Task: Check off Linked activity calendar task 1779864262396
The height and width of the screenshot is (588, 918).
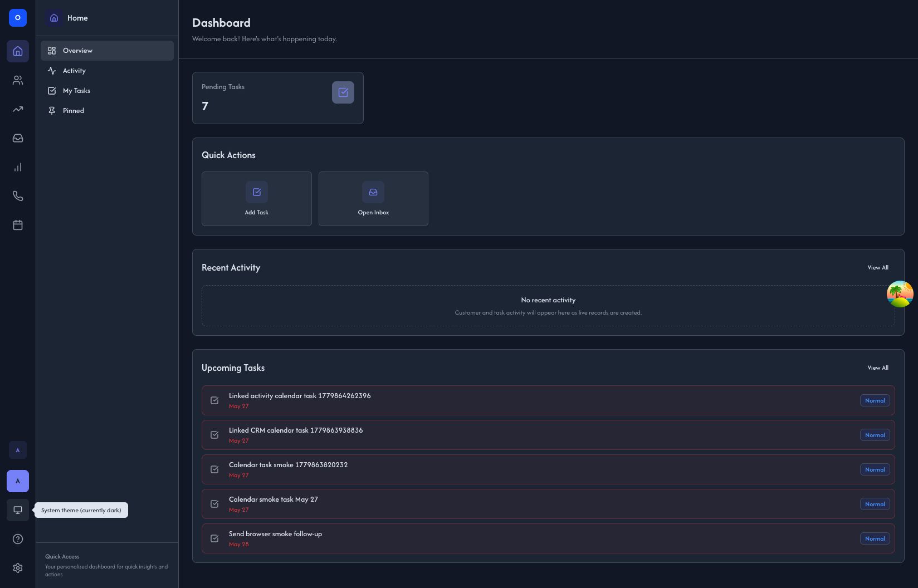Action: pos(214,400)
